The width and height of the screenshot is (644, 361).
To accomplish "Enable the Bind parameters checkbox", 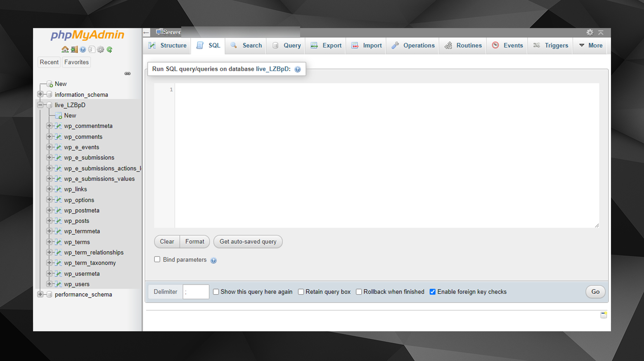I will click(x=157, y=260).
